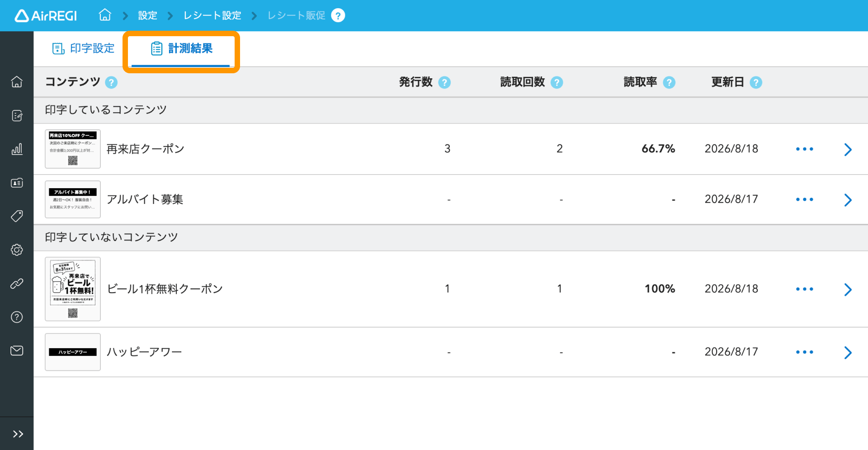Click the 100% read rate value
This screenshot has width=868, height=450.
[x=660, y=289]
